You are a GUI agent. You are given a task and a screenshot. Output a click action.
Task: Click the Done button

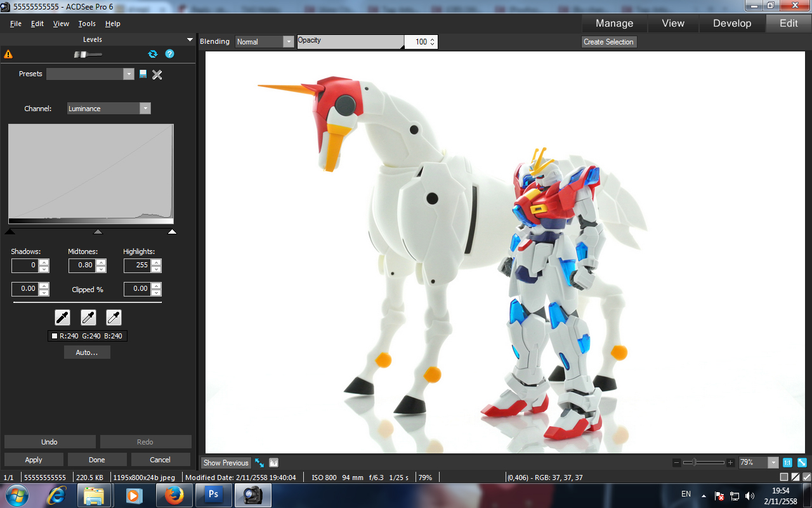tap(97, 460)
